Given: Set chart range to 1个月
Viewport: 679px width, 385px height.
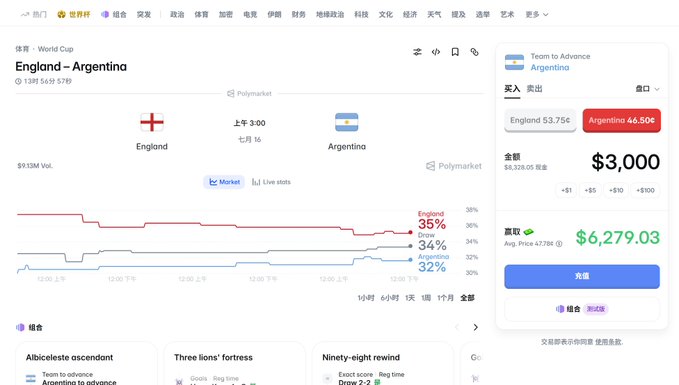Looking at the screenshot, I should [x=445, y=298].
